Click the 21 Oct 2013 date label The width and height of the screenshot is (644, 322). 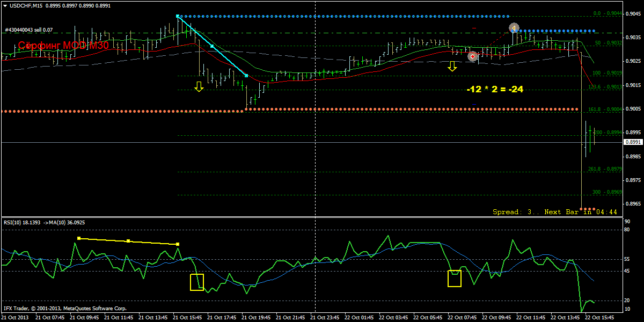[x=16, y=318]
